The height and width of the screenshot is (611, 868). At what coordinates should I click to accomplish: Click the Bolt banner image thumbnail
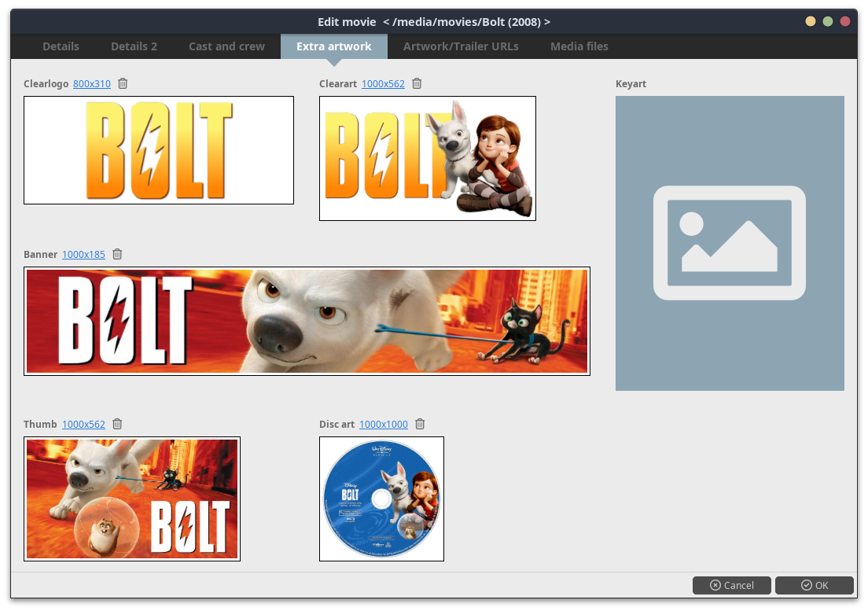click(307, 321)
